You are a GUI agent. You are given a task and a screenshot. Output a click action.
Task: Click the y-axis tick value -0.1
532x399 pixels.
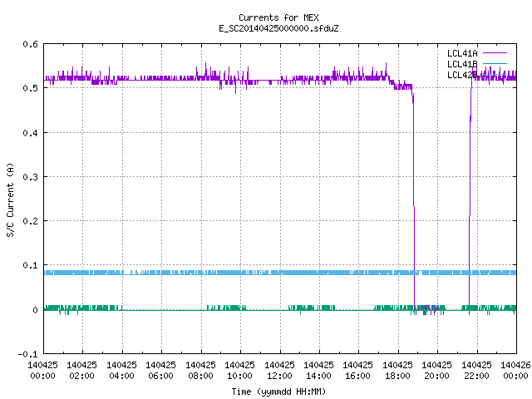(x=27, y=354)
